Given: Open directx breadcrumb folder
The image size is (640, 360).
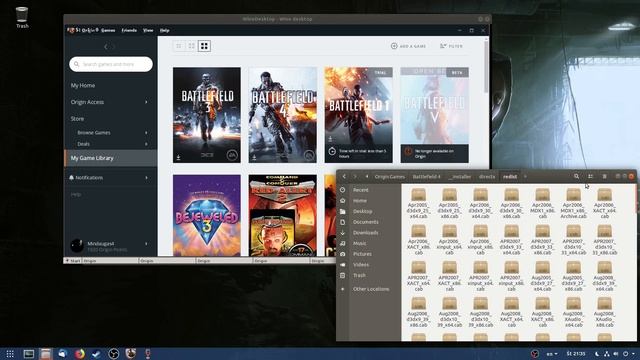Looking at the screenshot, I should (487, 176).
